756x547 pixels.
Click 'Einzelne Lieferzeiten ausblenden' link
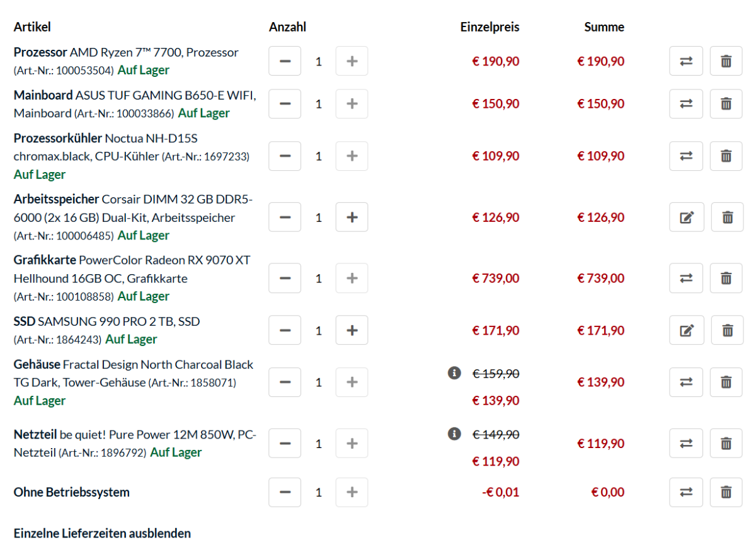point(102,534)
